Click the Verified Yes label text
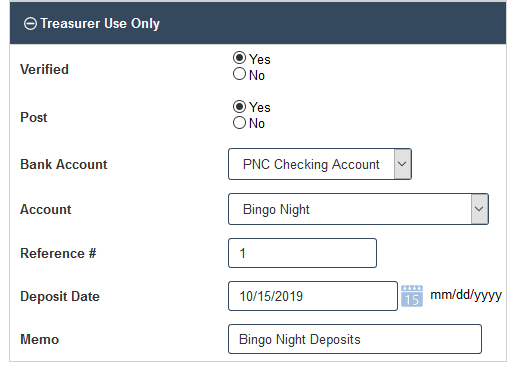The image size is (514, 374). tap(260, 59)
